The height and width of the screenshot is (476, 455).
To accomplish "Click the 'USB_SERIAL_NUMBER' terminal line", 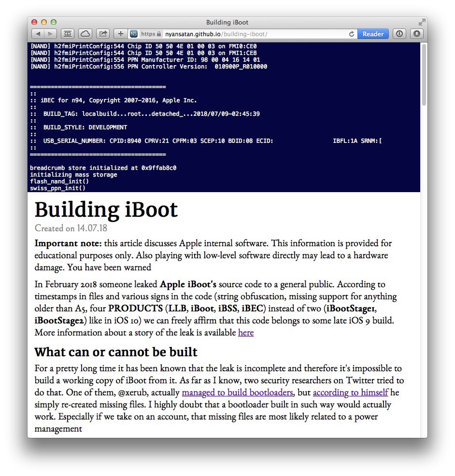I will tap(213, 141).
